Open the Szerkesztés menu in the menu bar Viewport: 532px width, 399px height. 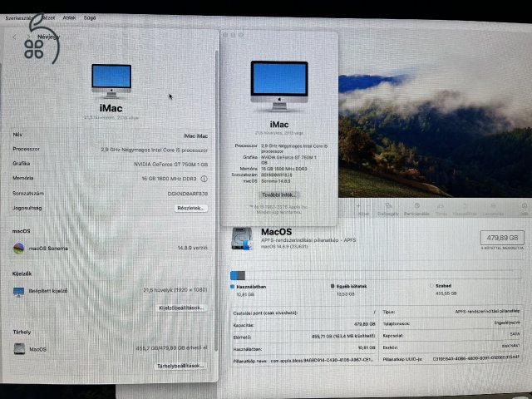19,18
